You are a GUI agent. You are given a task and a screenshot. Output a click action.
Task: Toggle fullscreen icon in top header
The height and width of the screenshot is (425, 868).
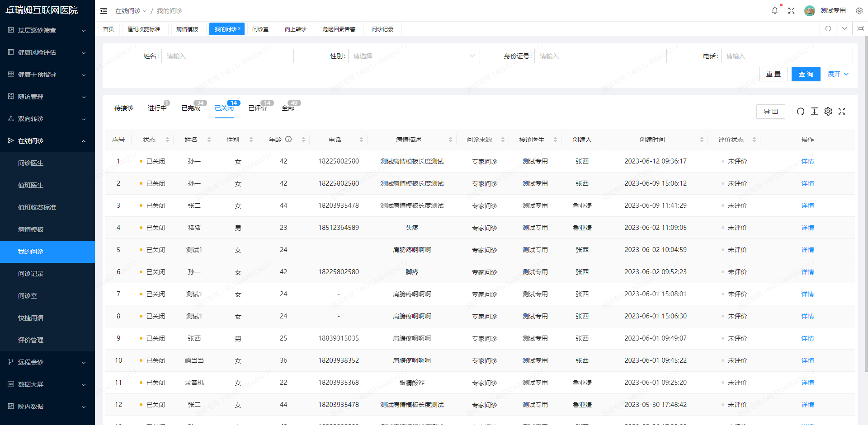791,10
